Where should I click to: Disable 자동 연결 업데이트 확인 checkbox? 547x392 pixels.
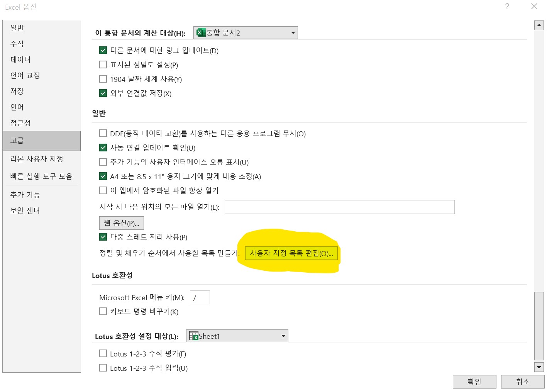click(x=103, y=148)
